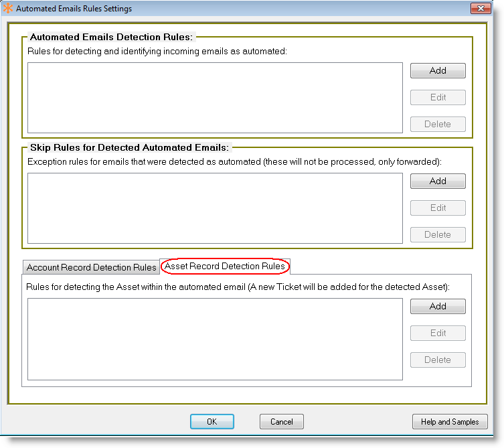
Task: Delete the selected Automated Emails Detection rule
Action: (438, 124)
